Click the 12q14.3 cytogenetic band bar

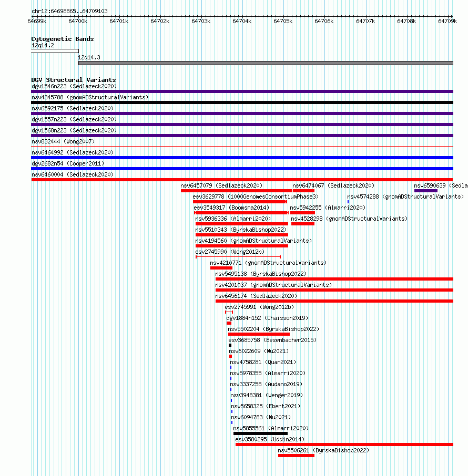tap(266, 63)
